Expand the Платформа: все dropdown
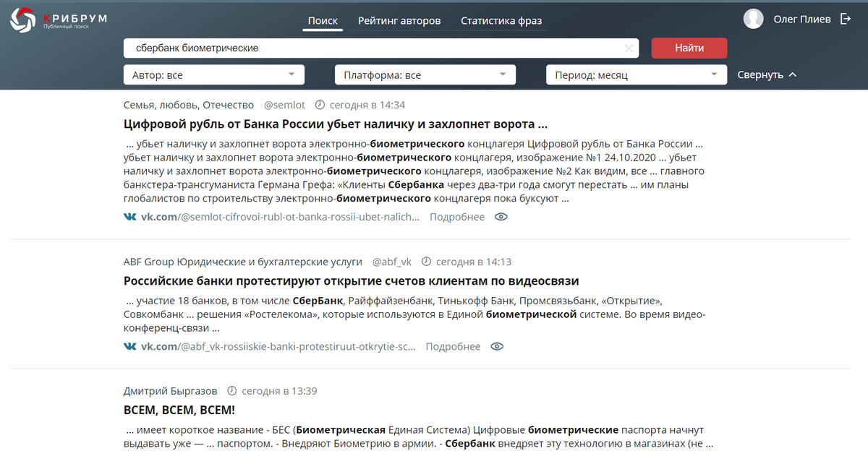The image size is (868, 451). pos(425,74)
